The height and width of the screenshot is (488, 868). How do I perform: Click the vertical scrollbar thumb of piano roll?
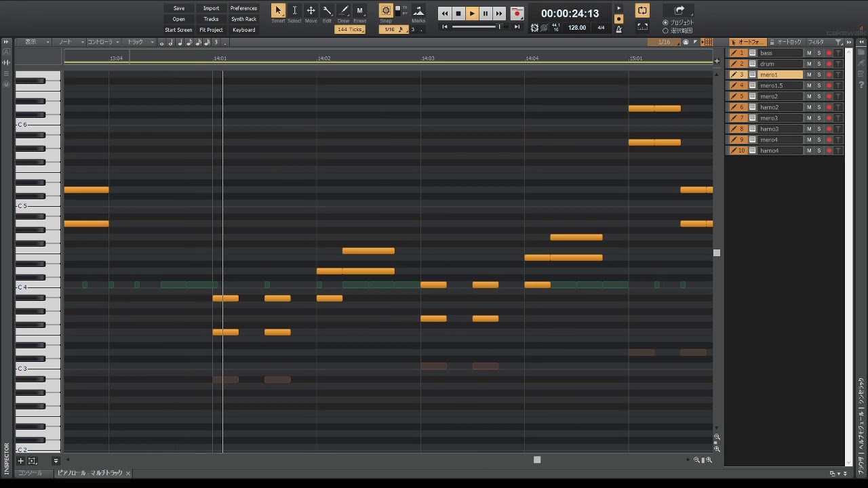click(x=717, y=253)
